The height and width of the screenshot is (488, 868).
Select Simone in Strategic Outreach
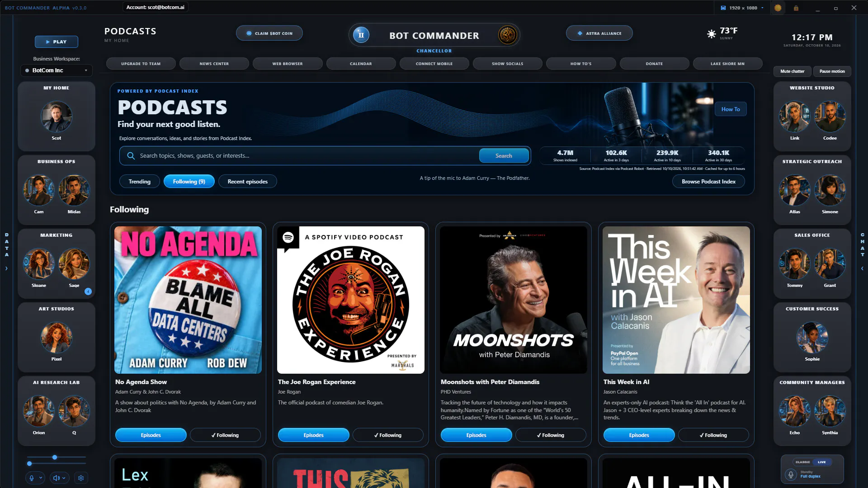830,190
